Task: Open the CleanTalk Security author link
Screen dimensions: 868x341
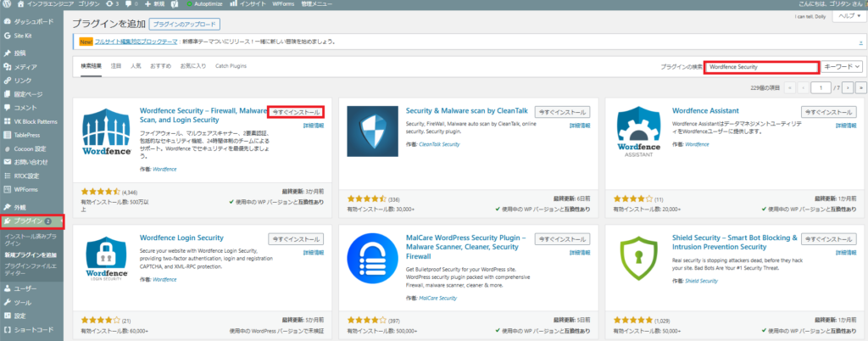Action: click(440, 144)
